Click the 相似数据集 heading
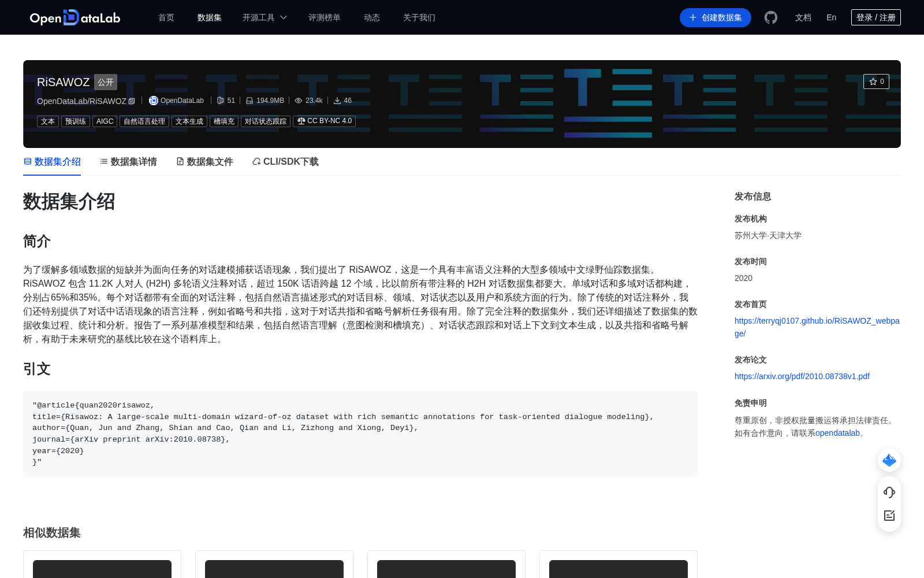Image resolution: width=924 pixels, height=578 pixels. (52, 533)
